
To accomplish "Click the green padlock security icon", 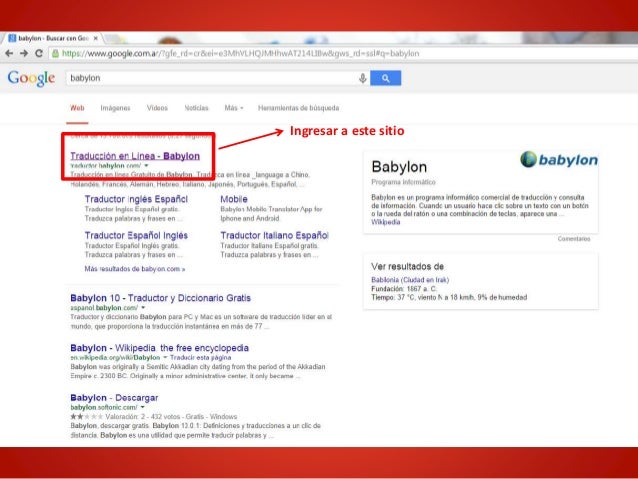I will 55,53.
